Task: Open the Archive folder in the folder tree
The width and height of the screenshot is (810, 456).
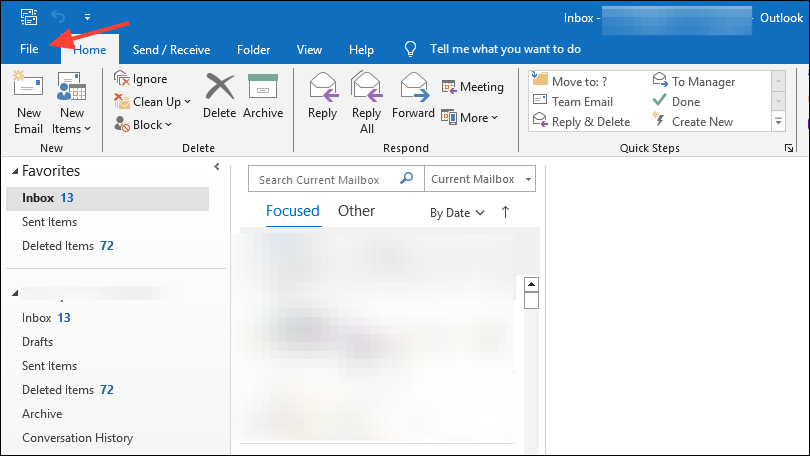Action: 42,414
